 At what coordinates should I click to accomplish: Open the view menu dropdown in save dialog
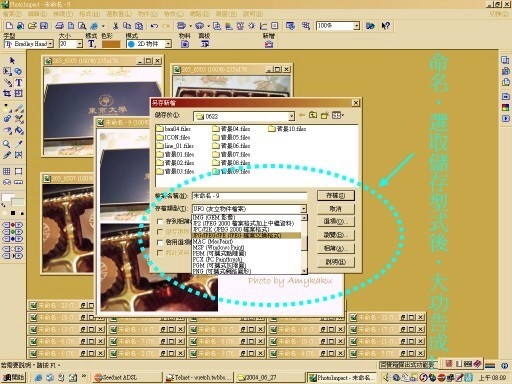(338, 115)
